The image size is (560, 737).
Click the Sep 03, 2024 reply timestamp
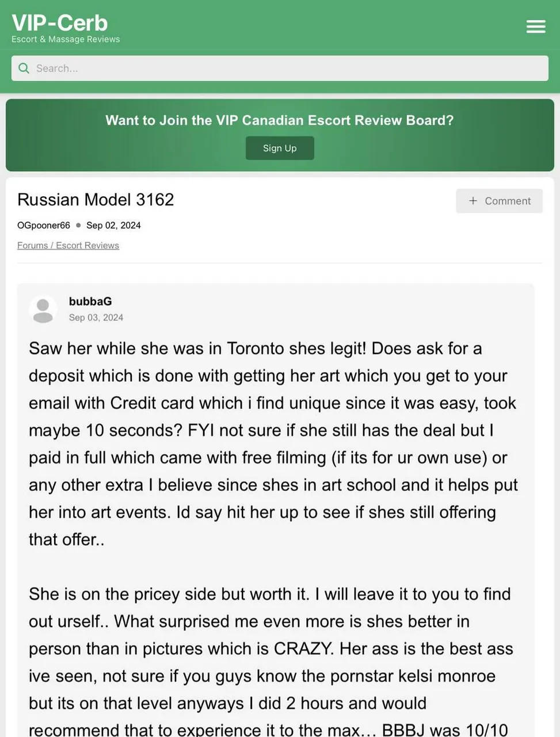pos(96,317)
